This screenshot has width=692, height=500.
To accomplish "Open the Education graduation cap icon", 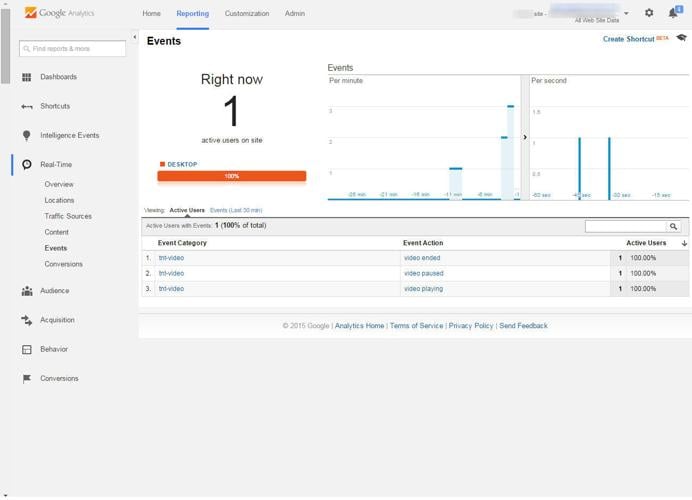I will 681,39.
